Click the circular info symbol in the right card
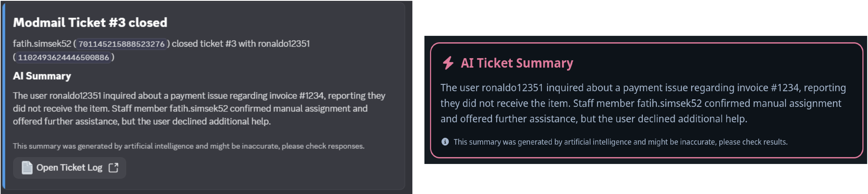The image size is (868, 194). 446,142
